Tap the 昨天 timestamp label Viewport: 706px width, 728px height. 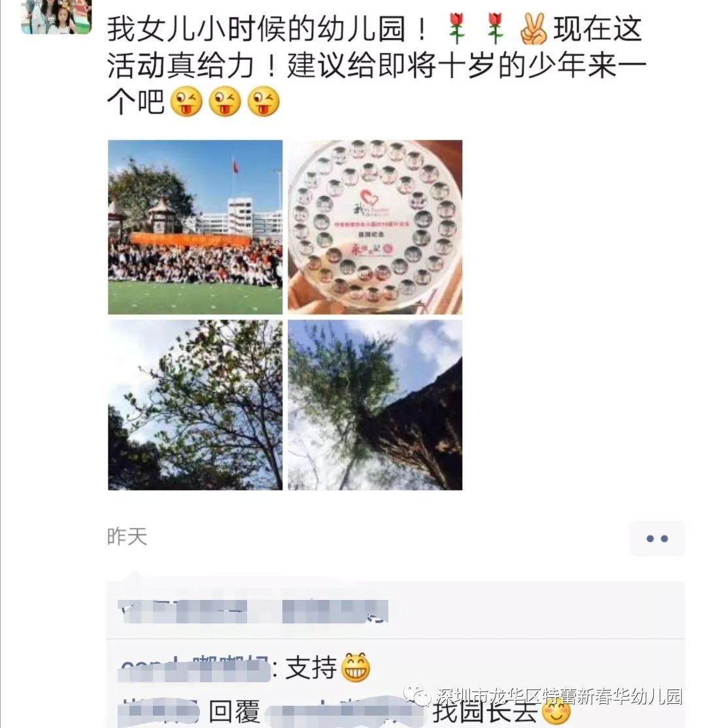(127, 537)
